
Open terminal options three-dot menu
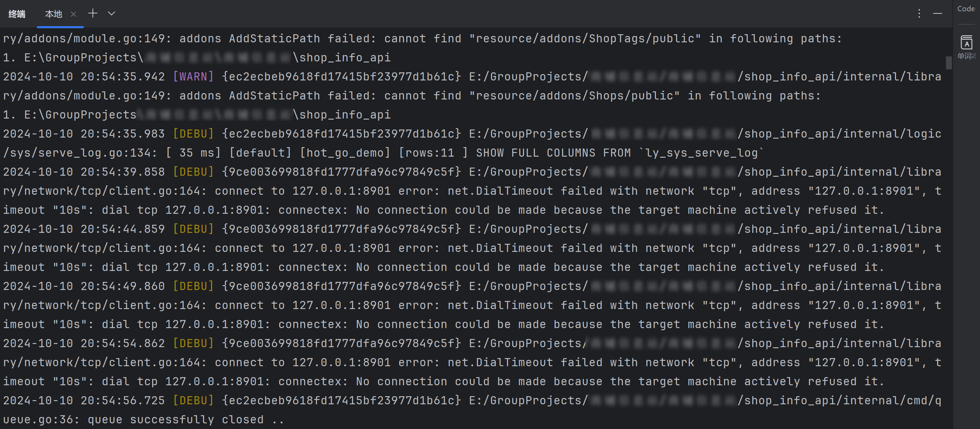click(919, 14)
